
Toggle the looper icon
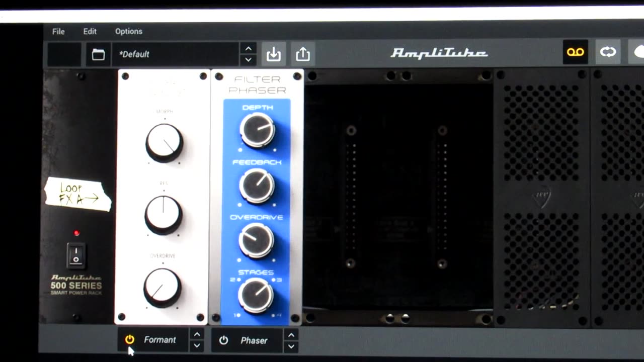(x=608, y=52)
